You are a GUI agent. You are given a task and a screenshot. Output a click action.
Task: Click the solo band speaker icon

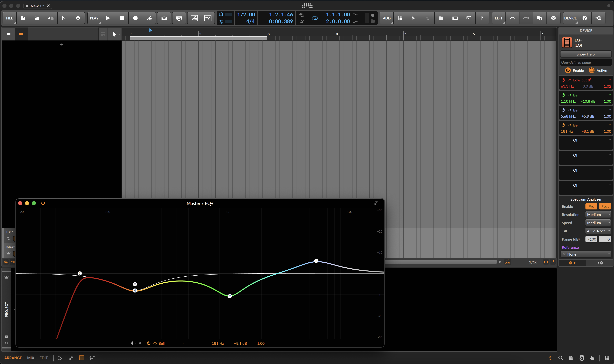coord(141,343)
